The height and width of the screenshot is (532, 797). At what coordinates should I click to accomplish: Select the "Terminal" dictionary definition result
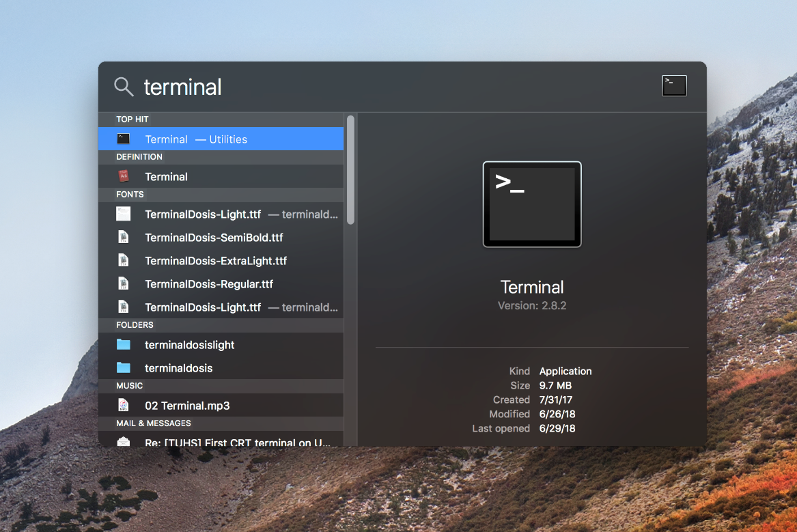pos(221,176)
